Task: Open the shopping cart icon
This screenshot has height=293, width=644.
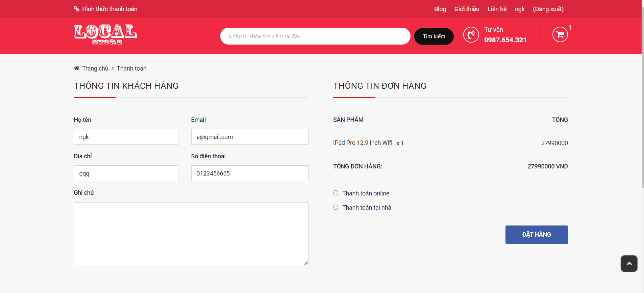Action: click(560, 34)
